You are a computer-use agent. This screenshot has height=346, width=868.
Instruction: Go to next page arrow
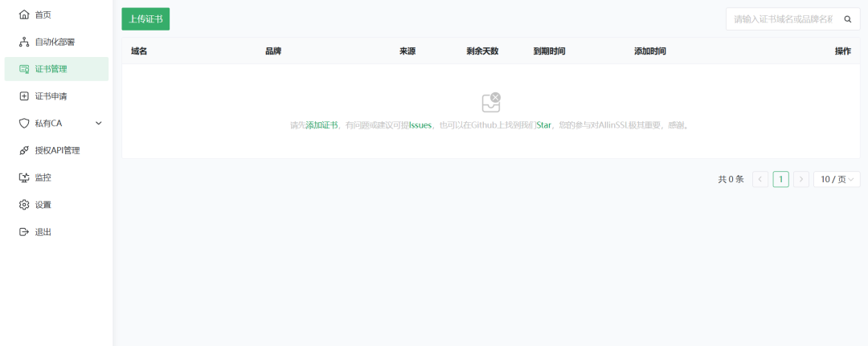[801, 179]
